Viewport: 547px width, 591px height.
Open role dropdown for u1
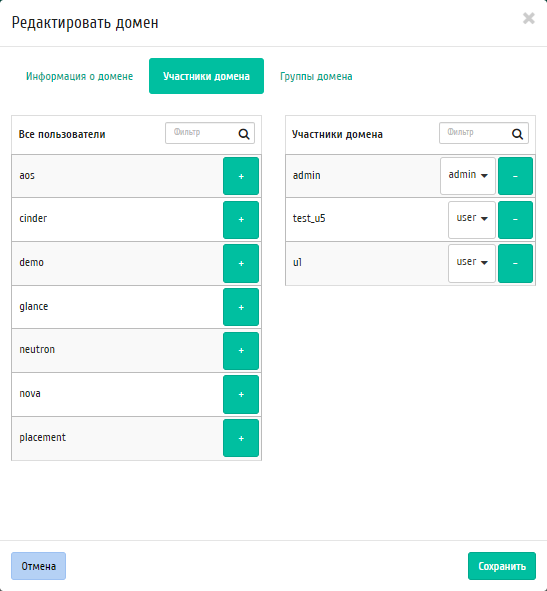coord(472,263)
